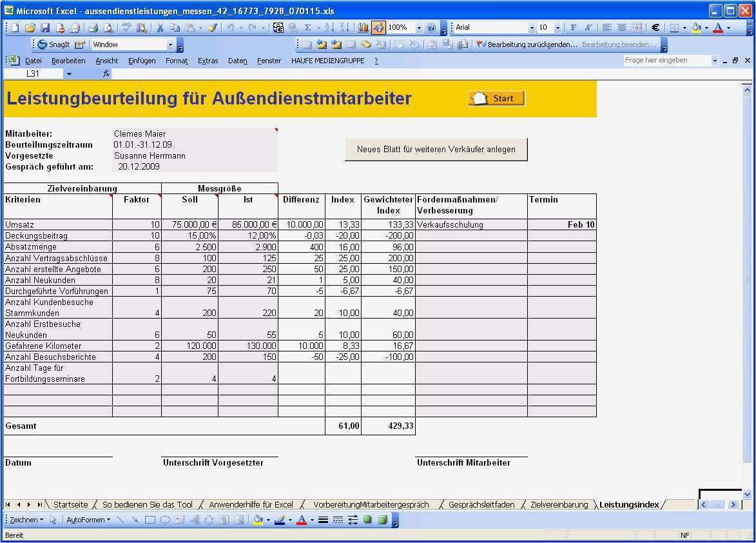Click the vertical scrollbar down arrow

click(747, 494)
